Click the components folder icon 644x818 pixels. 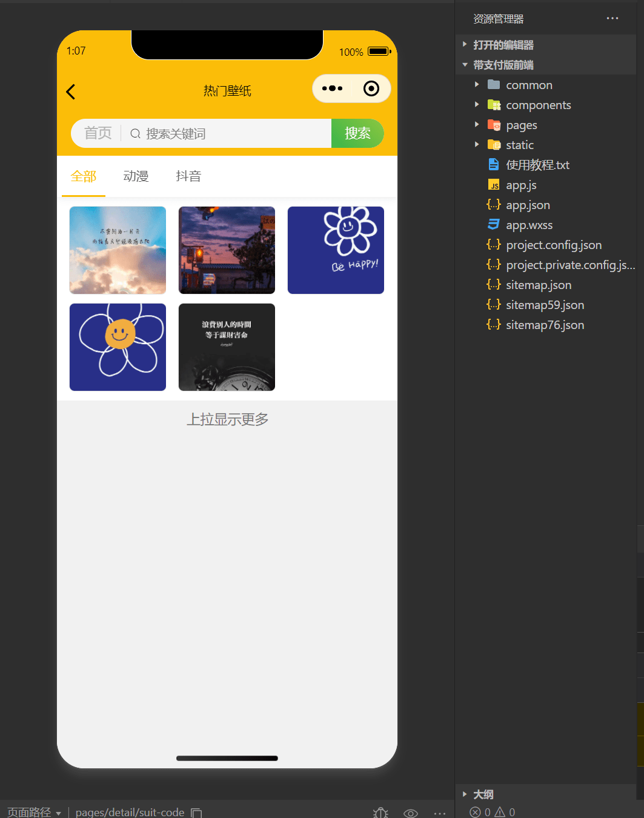click(494, 104)
